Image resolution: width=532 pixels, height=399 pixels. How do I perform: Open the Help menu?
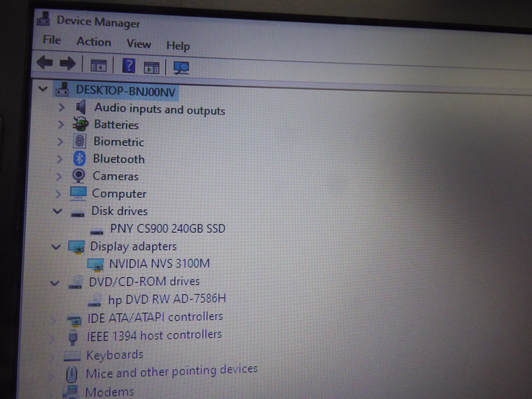click(178, 46)
